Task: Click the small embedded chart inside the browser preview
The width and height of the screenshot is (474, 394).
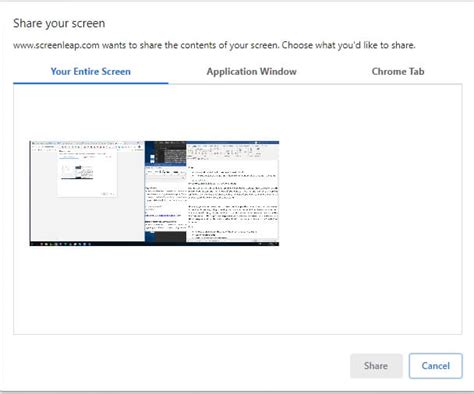Action: [x=77, y=172]
